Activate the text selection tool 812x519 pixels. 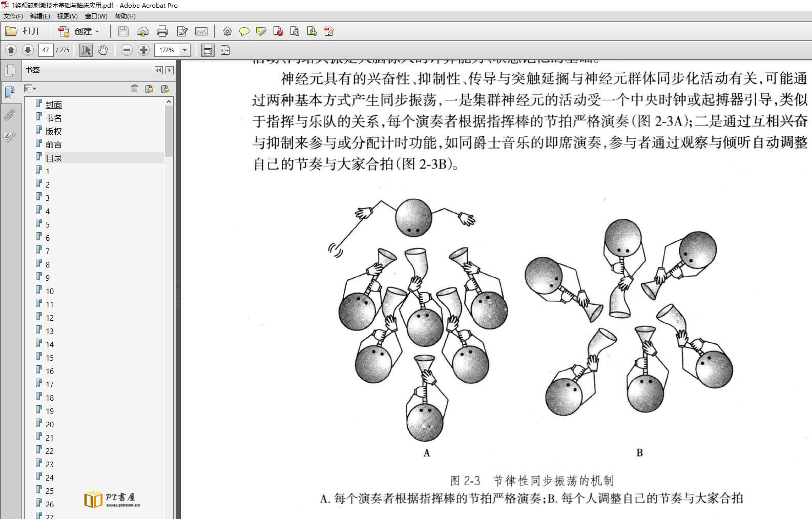(86, 50)
